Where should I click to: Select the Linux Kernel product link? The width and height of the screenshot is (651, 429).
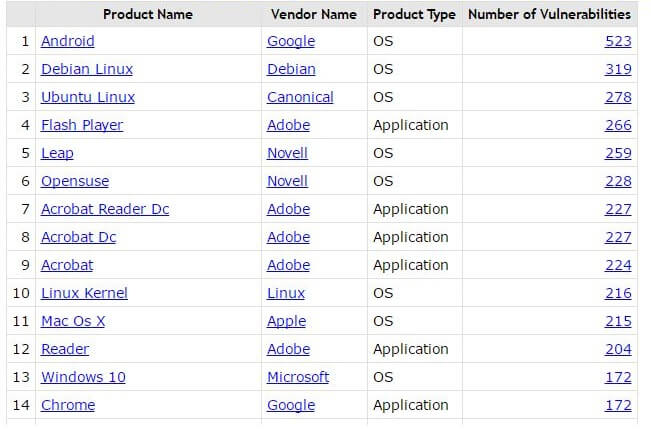click(84, 293)
